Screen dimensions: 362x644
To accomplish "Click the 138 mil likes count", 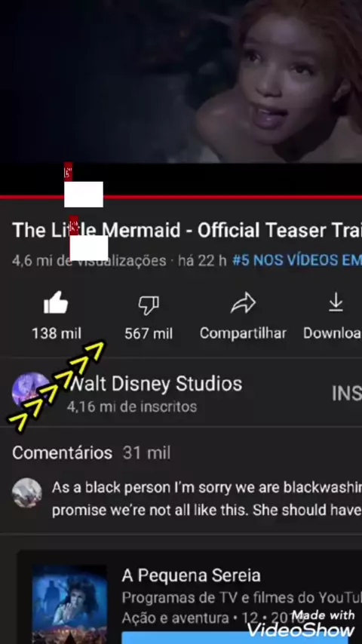I will pos(57,333).
